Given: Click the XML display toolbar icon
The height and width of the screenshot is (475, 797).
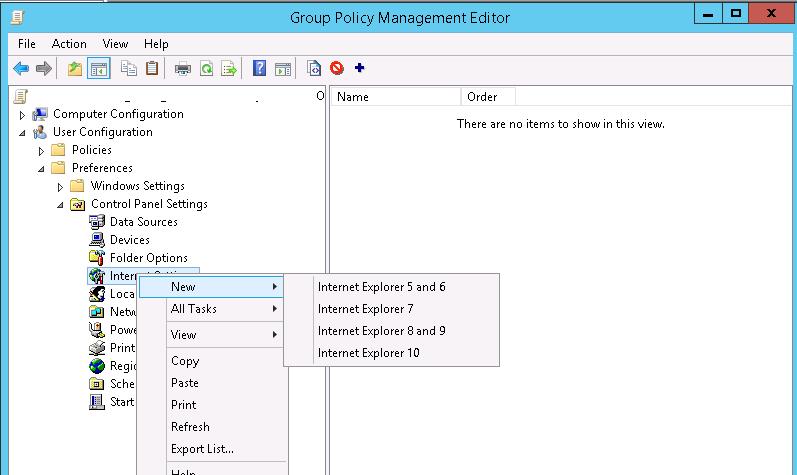Looking at the screenshot, I should click(314, 68).
